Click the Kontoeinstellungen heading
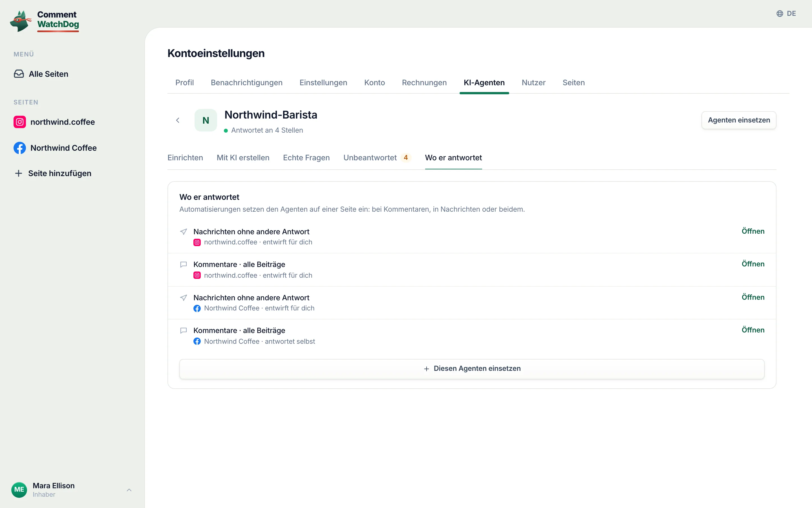 click(216, 53)
